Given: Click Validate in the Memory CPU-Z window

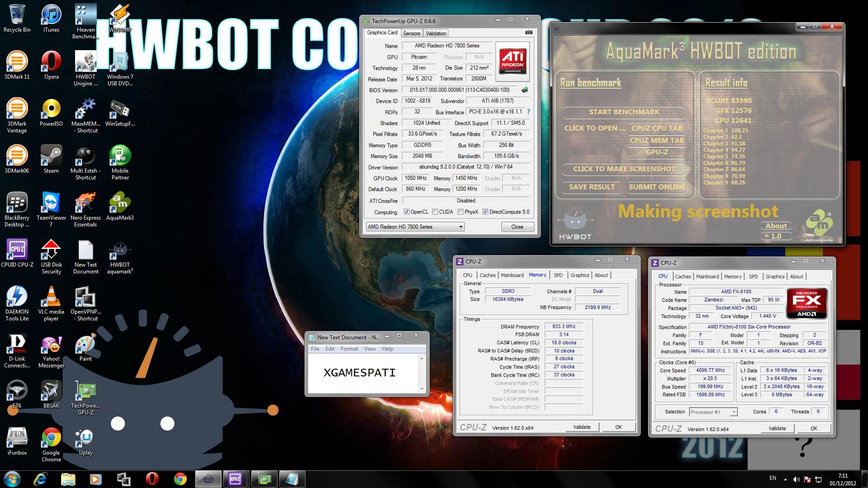Looking at the screenshot, I should [x=582, y=427].
